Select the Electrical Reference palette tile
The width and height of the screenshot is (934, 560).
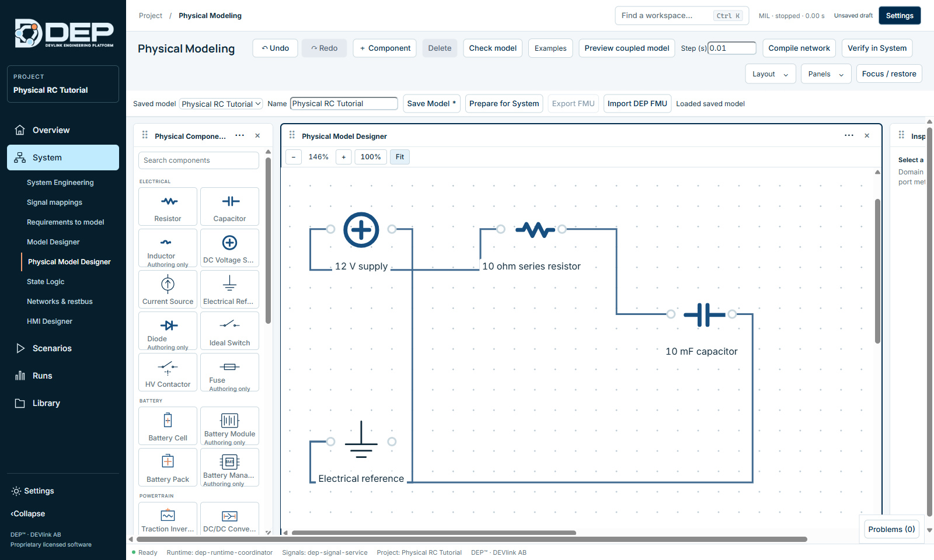[229, 289]
